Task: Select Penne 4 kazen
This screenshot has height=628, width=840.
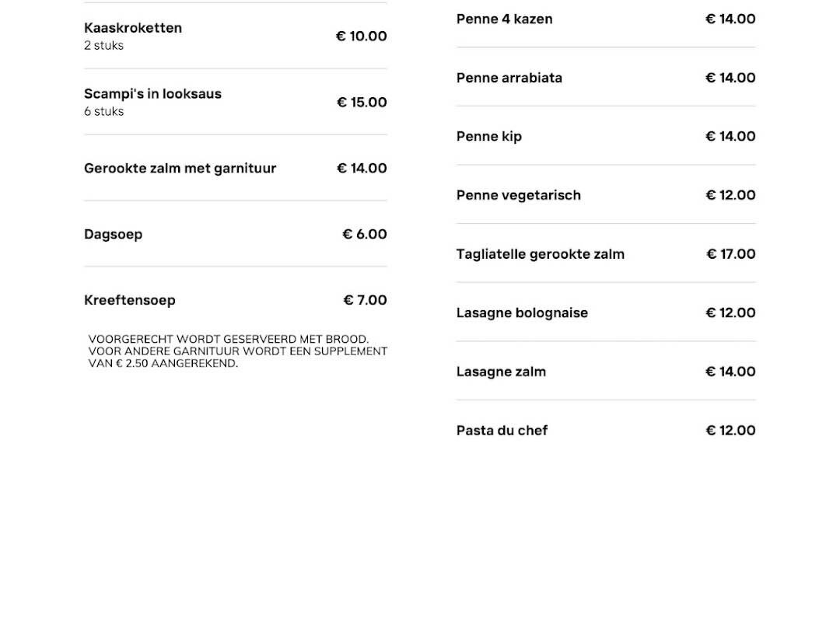Action: point(504,19)
